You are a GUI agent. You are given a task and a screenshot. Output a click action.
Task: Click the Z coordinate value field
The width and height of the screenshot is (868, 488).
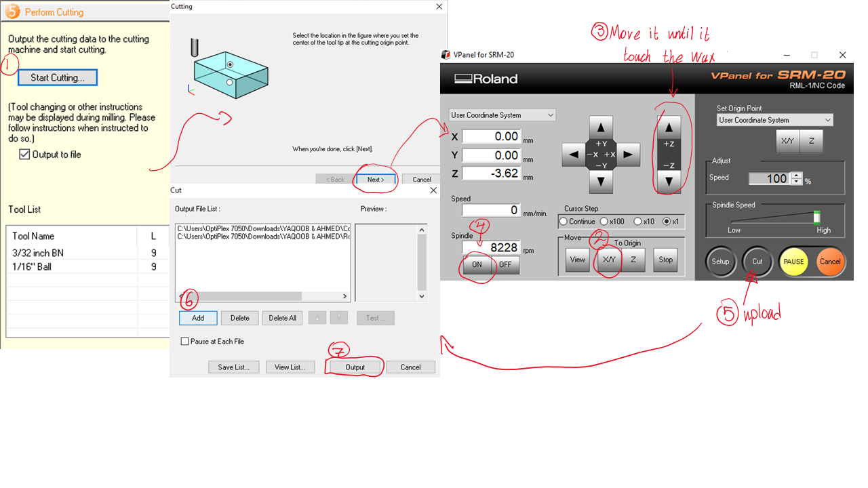(x=491, y=174)
